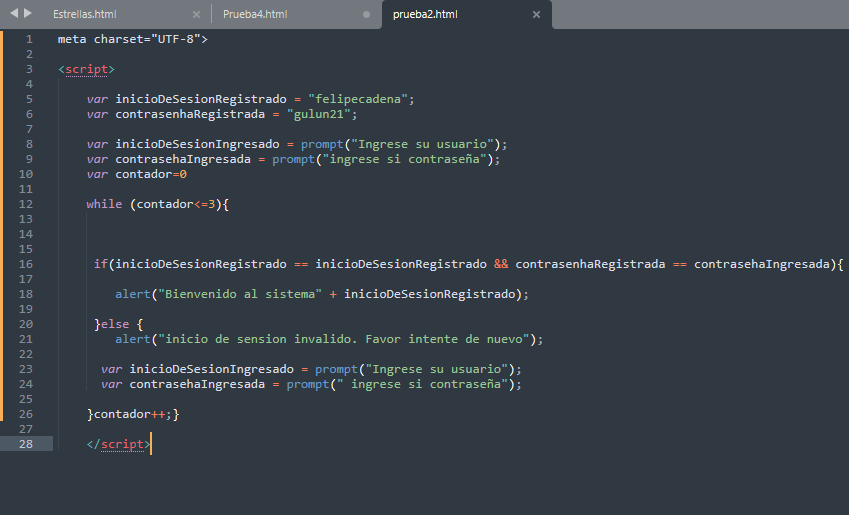Click contrasenhaRegistrada on line 6
This screenshot has width=849, height=515.
click(190, 114)
